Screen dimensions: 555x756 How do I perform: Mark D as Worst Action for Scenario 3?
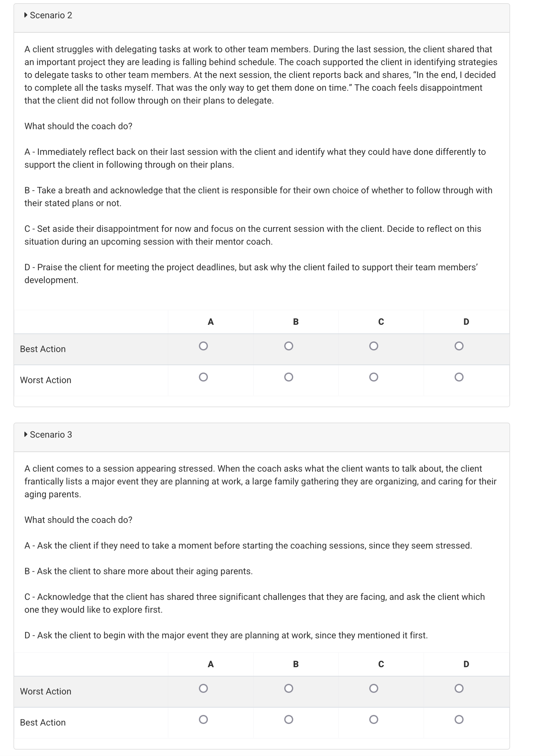pos(459,689)
